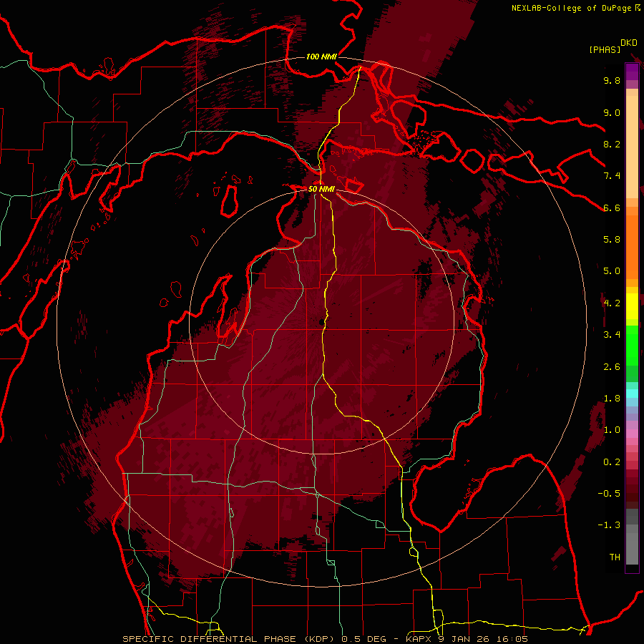The width and height of the screenshot is (644, 644).
Task: Pick the pink band in the color bar
Action: pos(632,434)
